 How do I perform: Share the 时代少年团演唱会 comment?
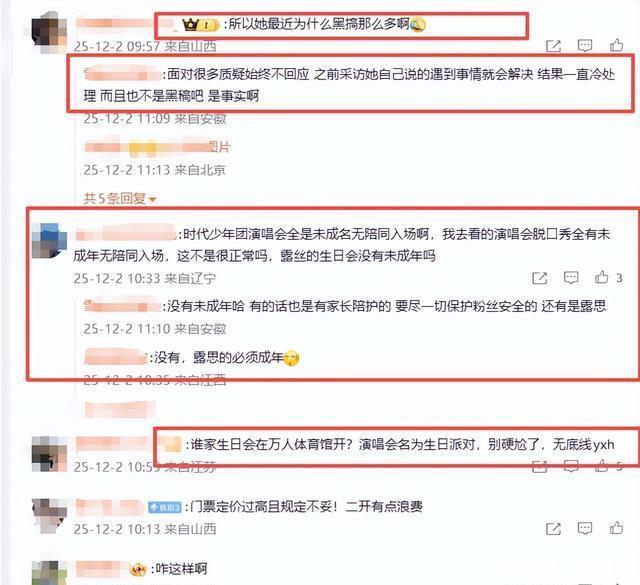click(x=540, y=278)
